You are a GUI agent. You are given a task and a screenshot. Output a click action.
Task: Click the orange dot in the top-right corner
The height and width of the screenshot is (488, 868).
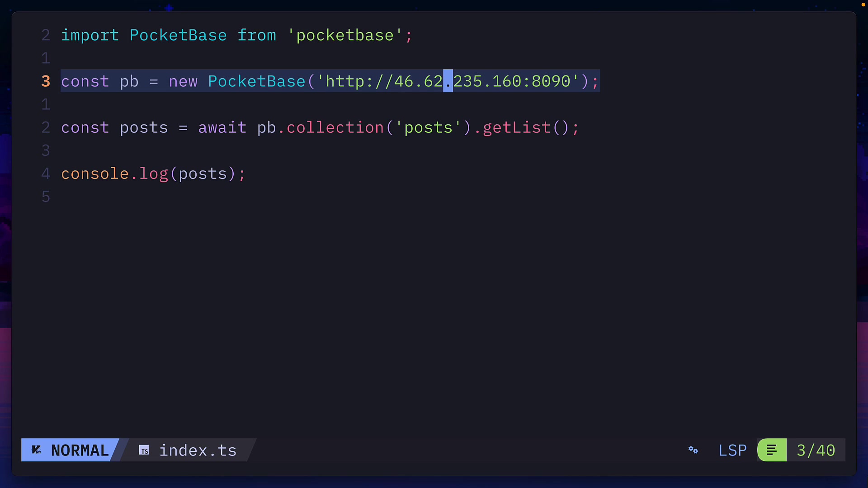863,5
